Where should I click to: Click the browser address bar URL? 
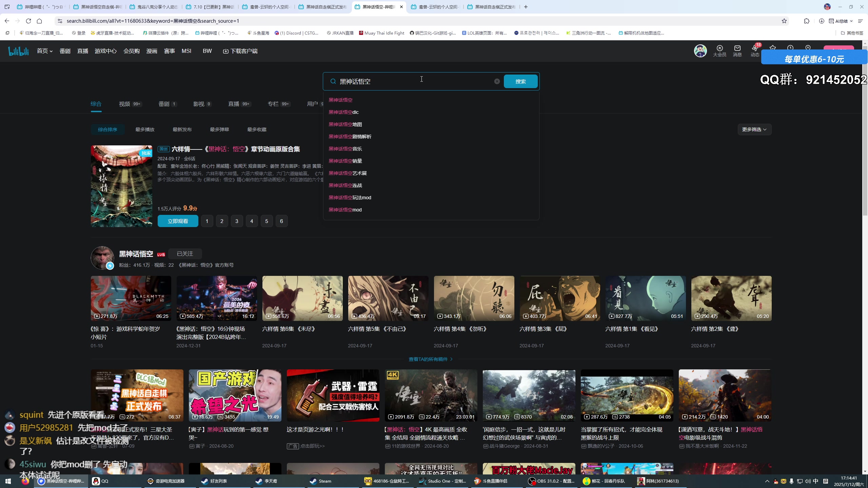click(153, 21)
